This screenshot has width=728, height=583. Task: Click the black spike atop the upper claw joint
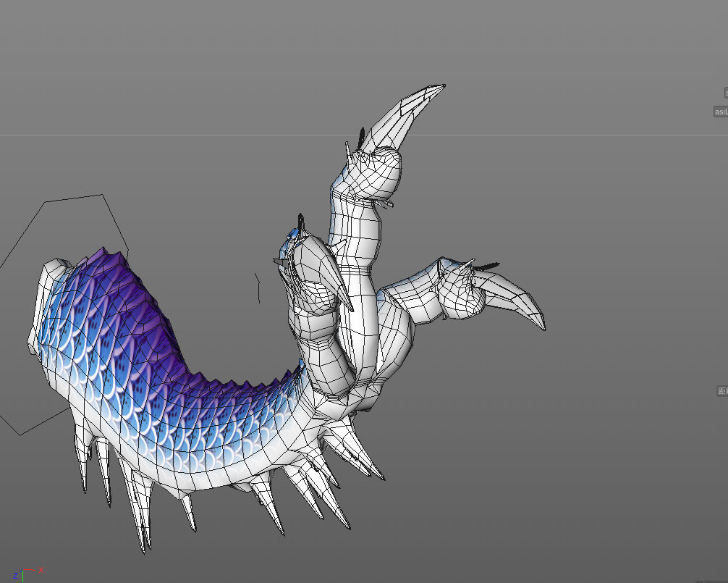[360, 135]
